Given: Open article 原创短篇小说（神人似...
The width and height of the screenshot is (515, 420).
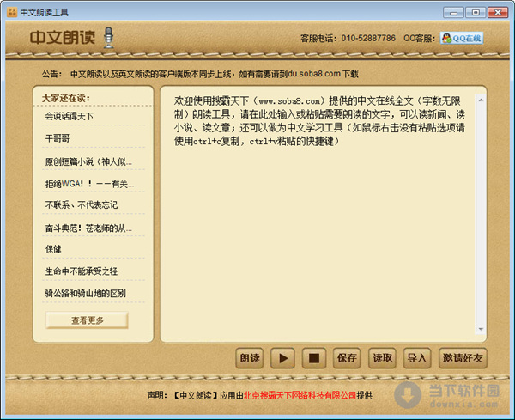Looking at the screenshot, I should [x=88, y=161].
